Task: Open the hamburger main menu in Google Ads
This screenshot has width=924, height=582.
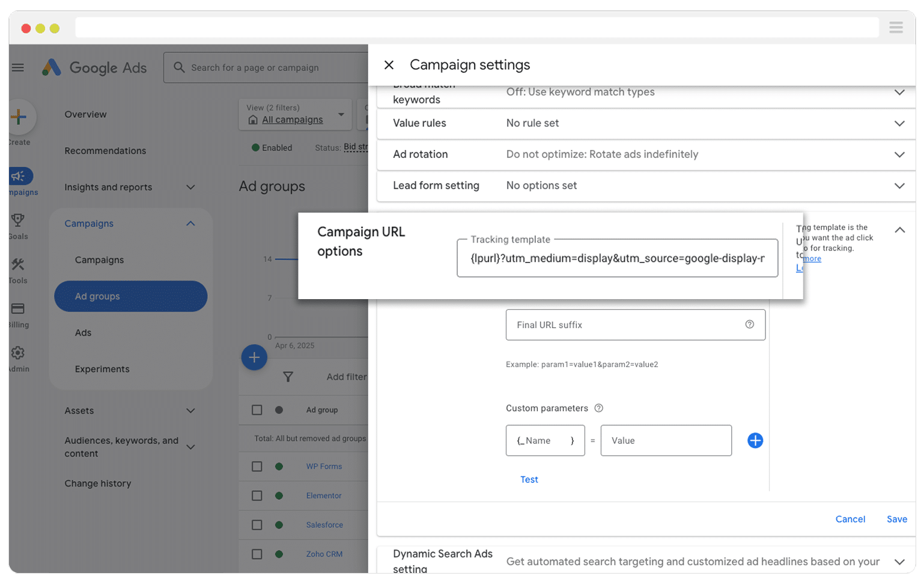Action: click(18, 67)
